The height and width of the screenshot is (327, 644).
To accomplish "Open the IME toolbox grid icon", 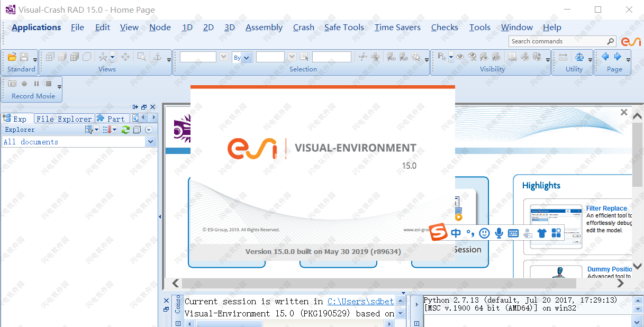I will [x=556, y=233].
